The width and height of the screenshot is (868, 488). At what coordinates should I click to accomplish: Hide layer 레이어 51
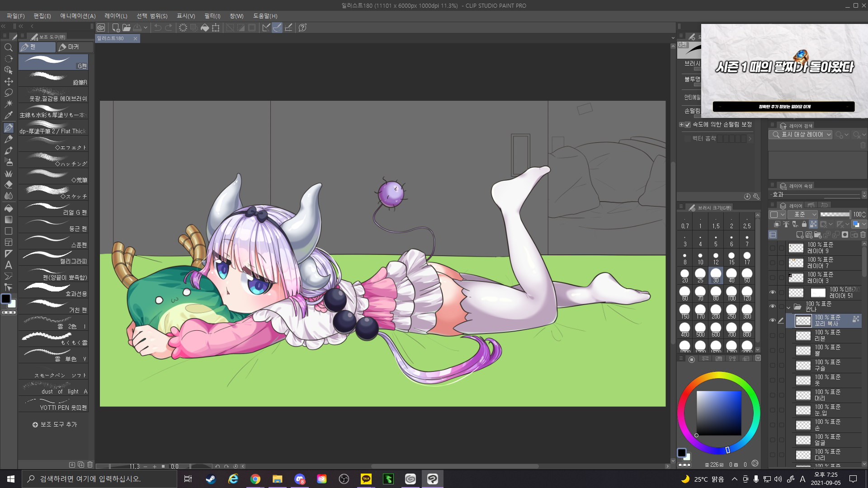click(x=772, y=292)
